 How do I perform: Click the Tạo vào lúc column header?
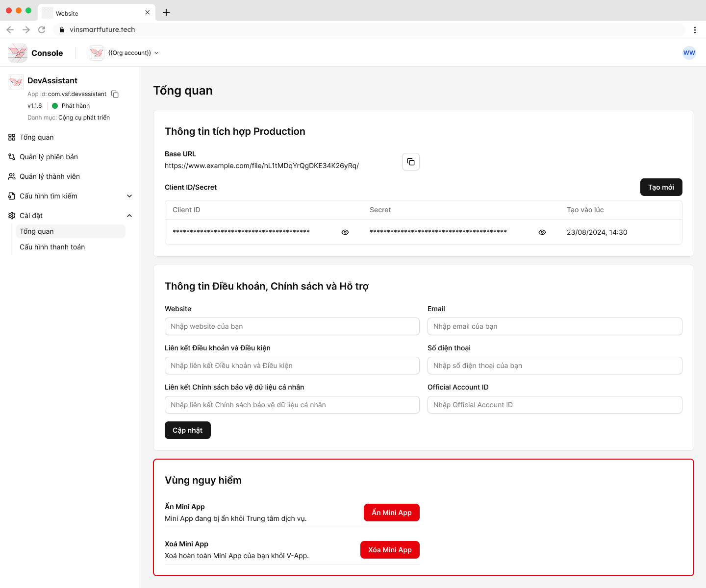pos(585,210)
